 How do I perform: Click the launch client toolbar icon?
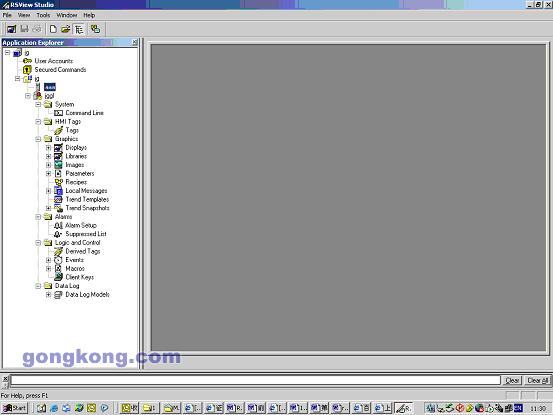pos(95,29)
